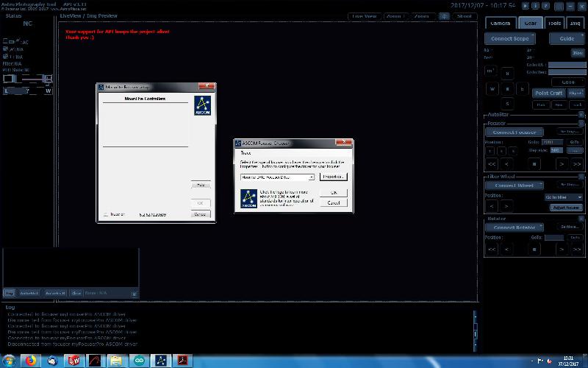Open the focuser driver dropdown in Chooser
This screenshot has width=588, height=368.
[x=311, y=177]
